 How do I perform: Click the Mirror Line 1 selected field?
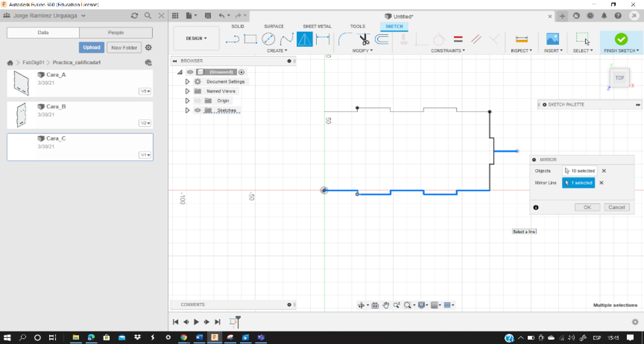tap(578, 183)
